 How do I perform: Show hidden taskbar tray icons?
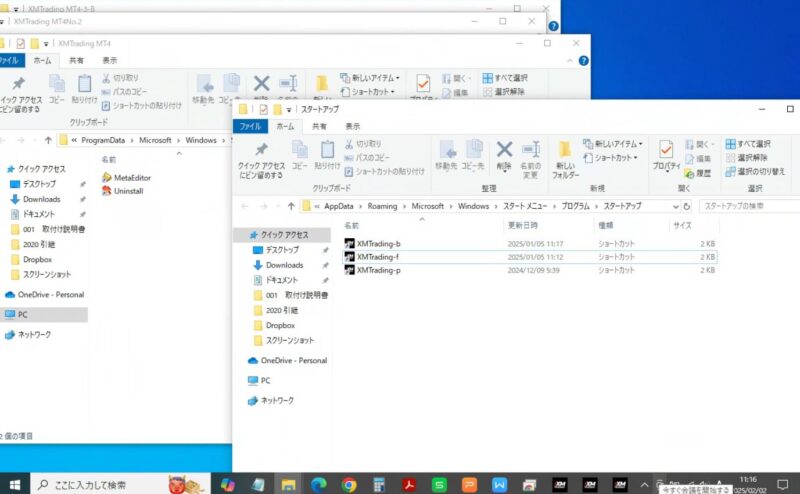644,484
